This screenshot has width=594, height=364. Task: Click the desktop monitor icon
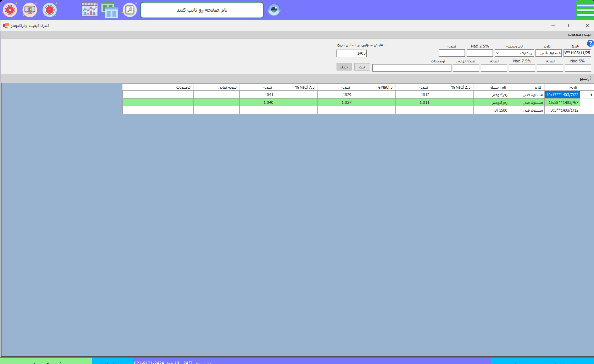click(30, 10)
